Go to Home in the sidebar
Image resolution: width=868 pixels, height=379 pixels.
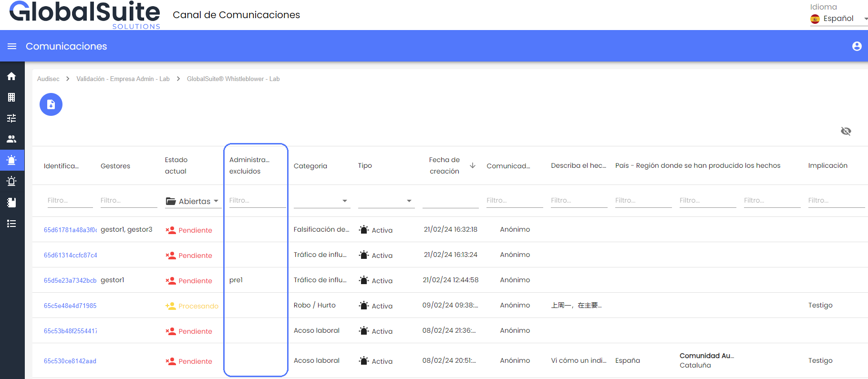point(12,76)
